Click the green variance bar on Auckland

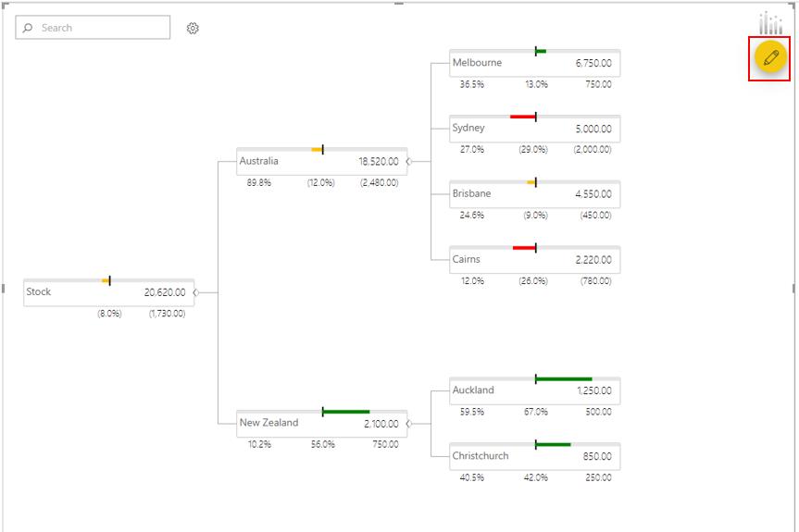pos(564,378)
